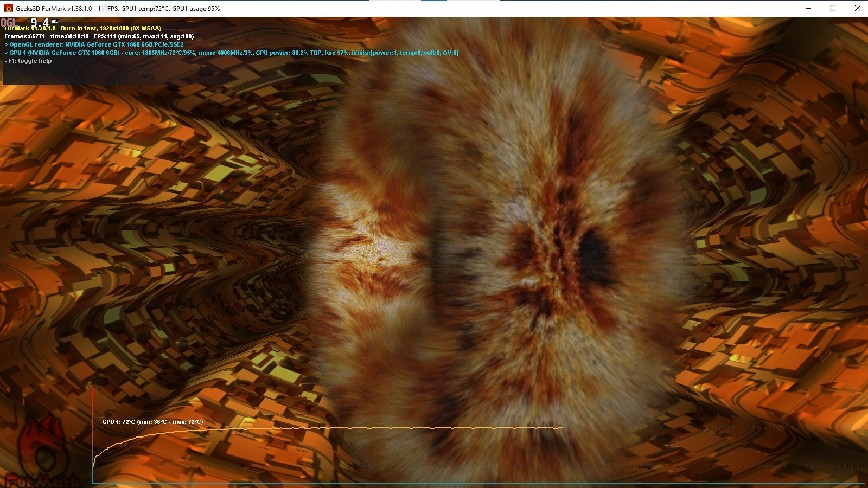Click the OGL overlay label

pos(9,23)
